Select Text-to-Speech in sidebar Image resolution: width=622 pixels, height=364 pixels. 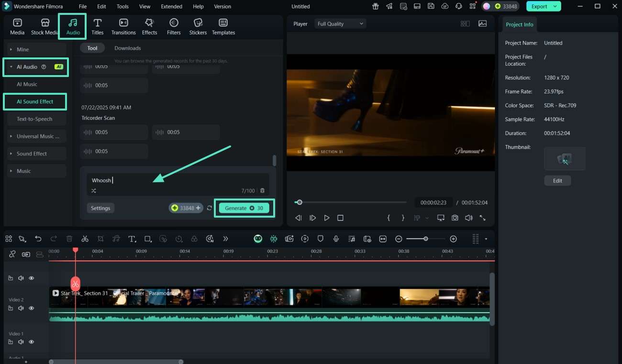(x=34, y=119)
